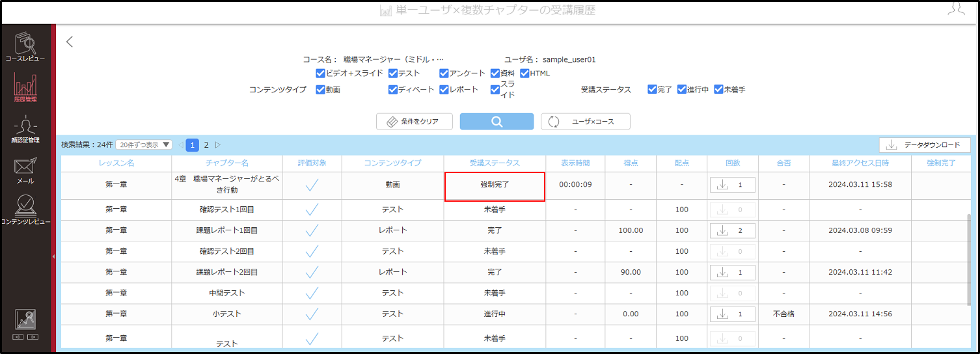Click データダウンロード button
This screenshot has width=980, height=354.
click(925, 145)
